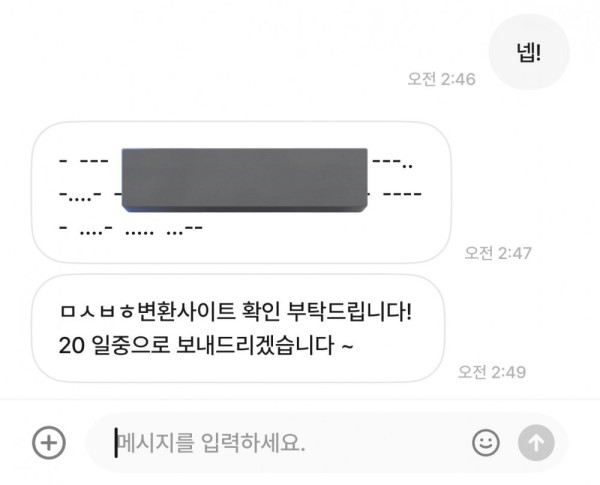Click the 오전 2:49 timestamp
The image size is (600, 485).
point(492,372)
